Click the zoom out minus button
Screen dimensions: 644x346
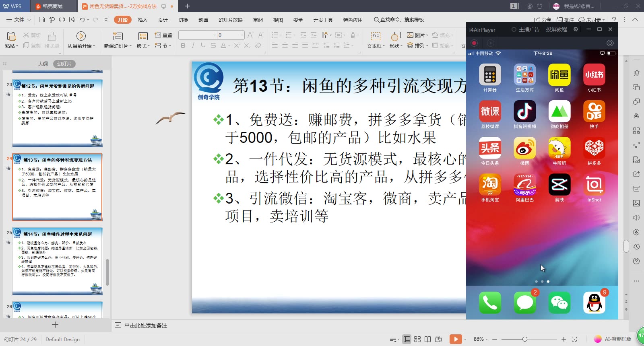click(x=495, y=339)
